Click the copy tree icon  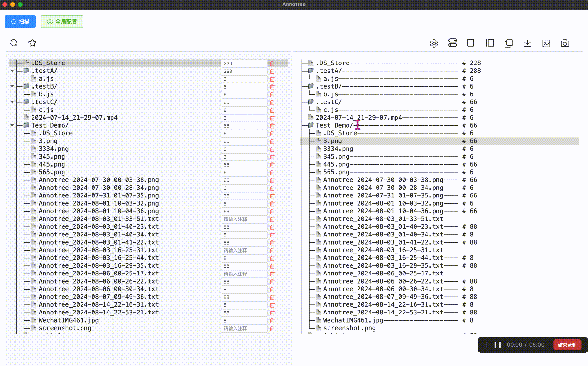pos(509,43)
